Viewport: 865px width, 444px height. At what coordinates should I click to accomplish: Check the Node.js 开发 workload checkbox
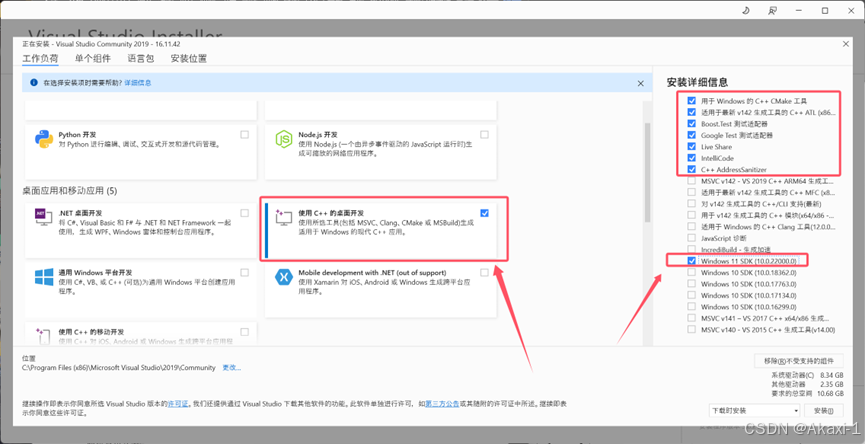coord(484,135)
